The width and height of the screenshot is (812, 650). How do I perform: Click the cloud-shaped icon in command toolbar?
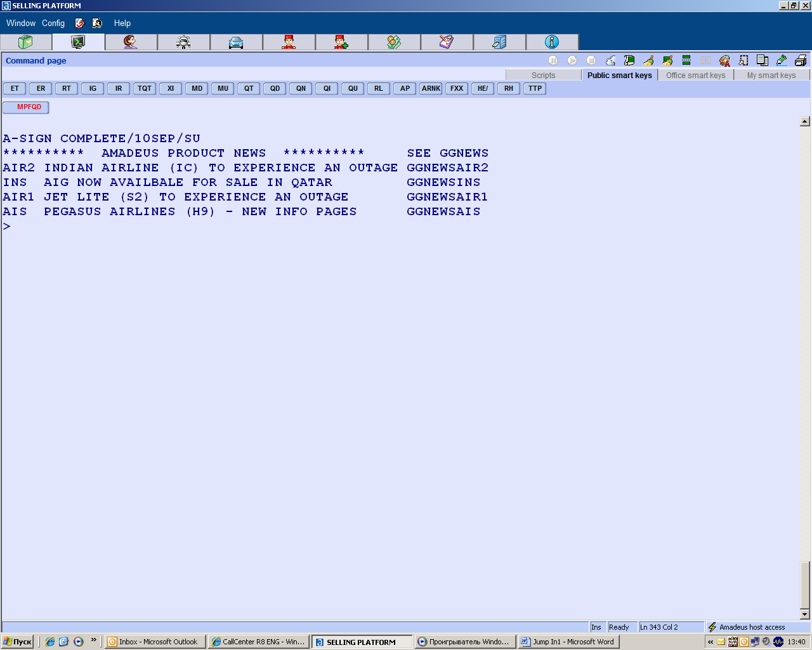610,60
